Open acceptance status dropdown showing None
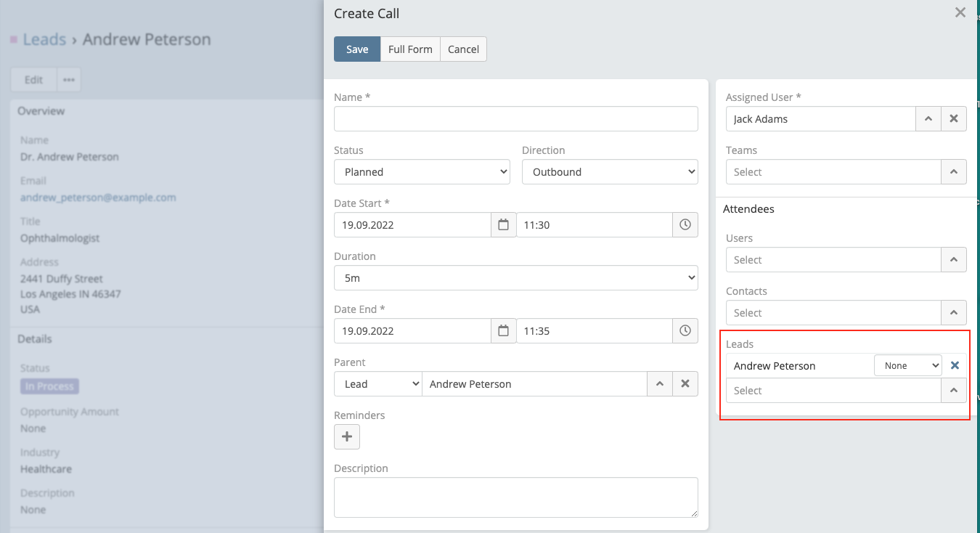Viewport: 980px width, 533px height. tap(907, 366)
